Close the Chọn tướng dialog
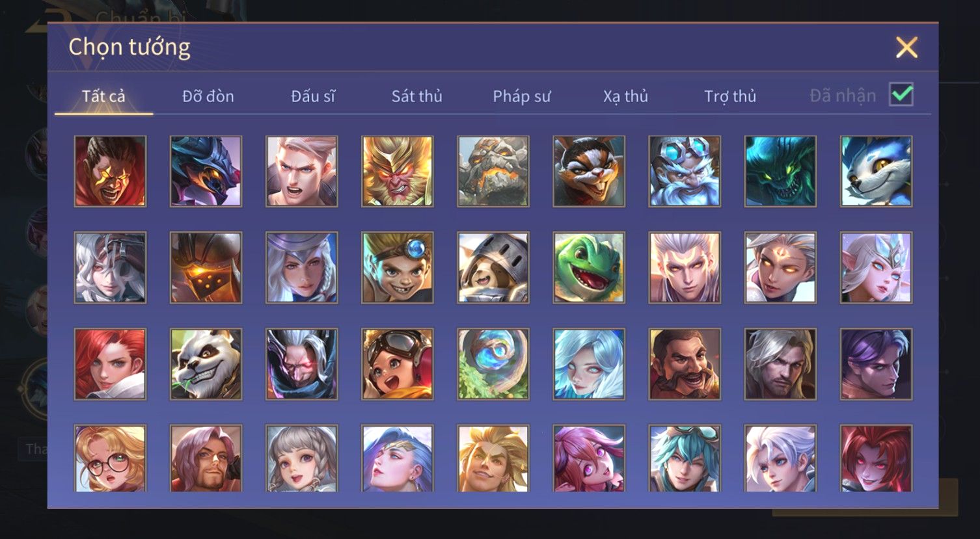Screen dimensions: 980x539 click(906, 47)
